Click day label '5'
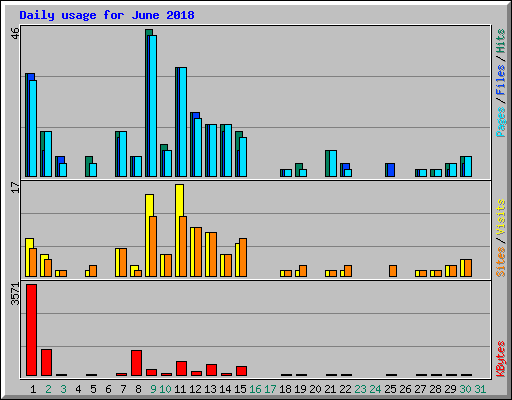 [93, 389]
